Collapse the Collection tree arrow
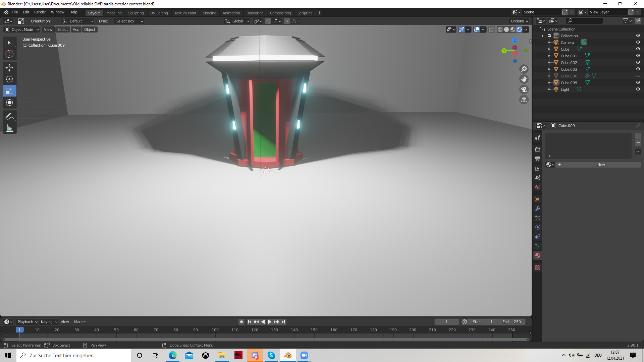The image size is (644, 362). click(543, 36)
